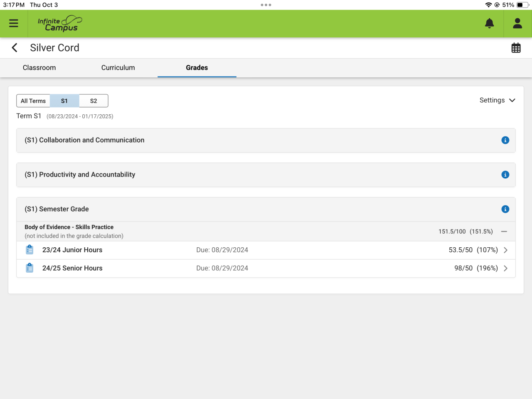The image size is (532, 399).
Task: Show All Terms grades
Action: pos(33,101)
